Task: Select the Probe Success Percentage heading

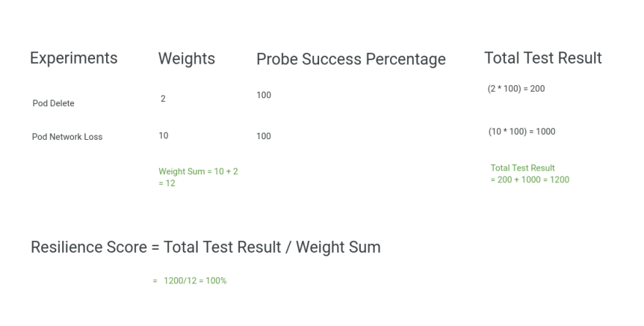Action: (351, 60)
